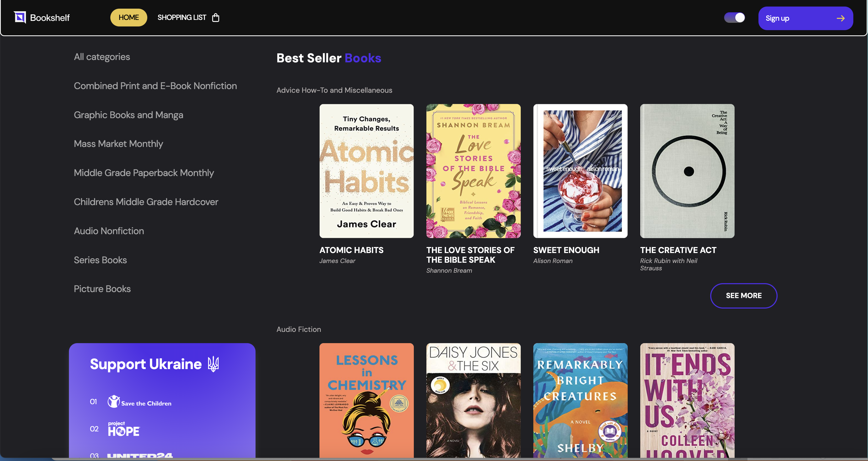The width and height of the screenshot is (868, 461).
Task: Click the Bookshelf home icon
Action: 20,17
